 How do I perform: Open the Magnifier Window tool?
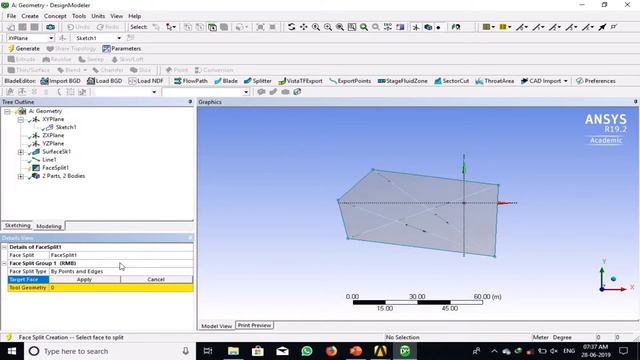pos(352,27)
